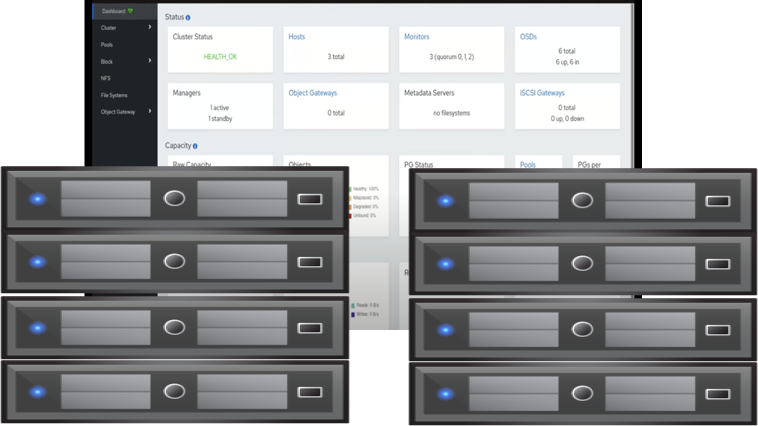
Task: Open Pools in the sidebar
Action: point(107,45)
